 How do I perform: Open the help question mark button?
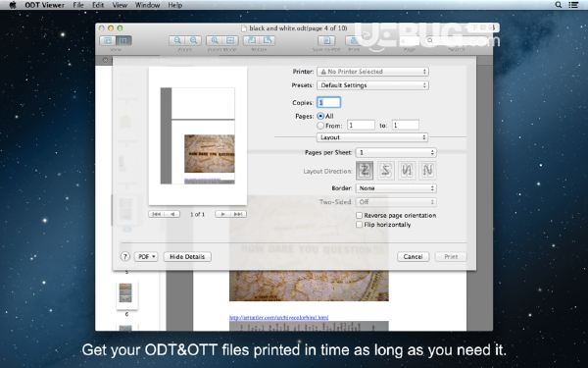(124, 256)
